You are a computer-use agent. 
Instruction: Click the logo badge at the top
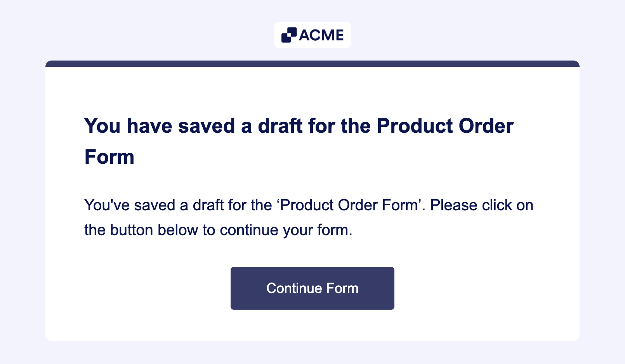(312, 35)
